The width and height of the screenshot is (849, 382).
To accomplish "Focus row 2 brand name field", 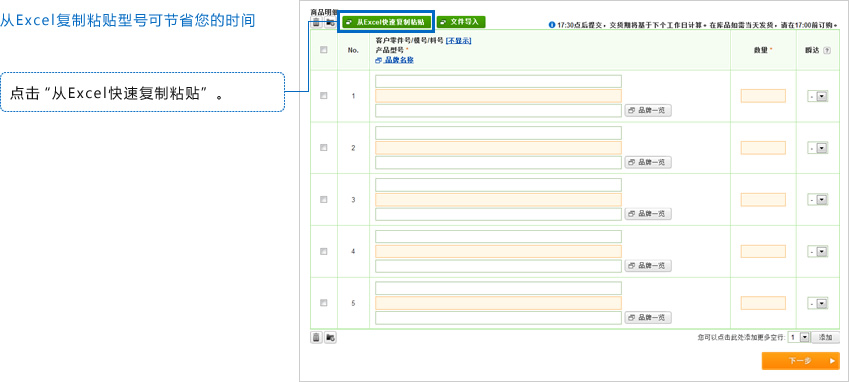I will click(x=498, y=162).
